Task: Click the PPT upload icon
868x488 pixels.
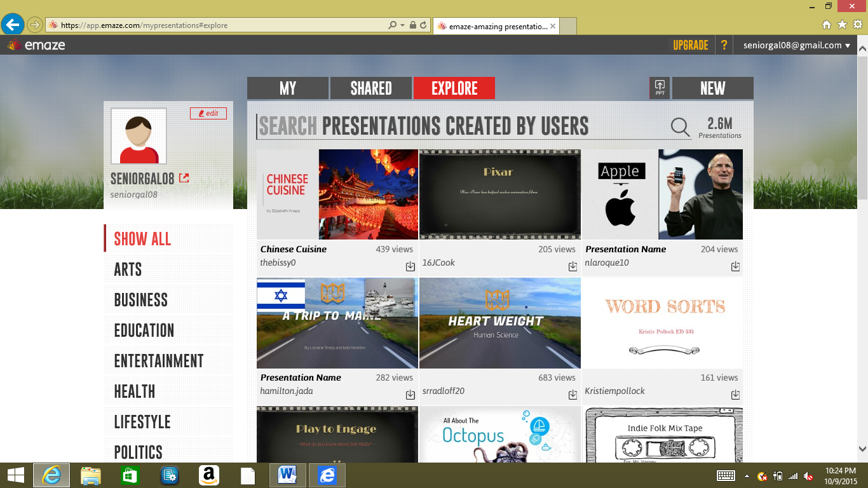Action: click(x=660, y=88)
